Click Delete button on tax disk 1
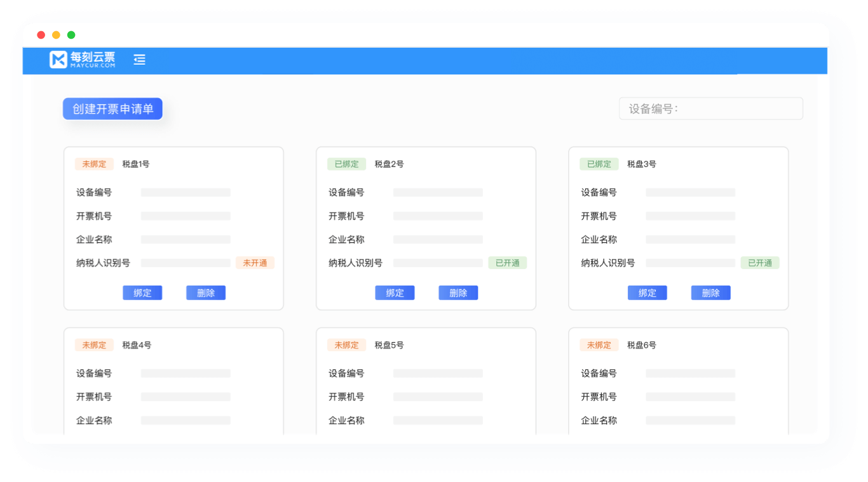This screenshot has width=868, height=482. (x=206, y=293)
